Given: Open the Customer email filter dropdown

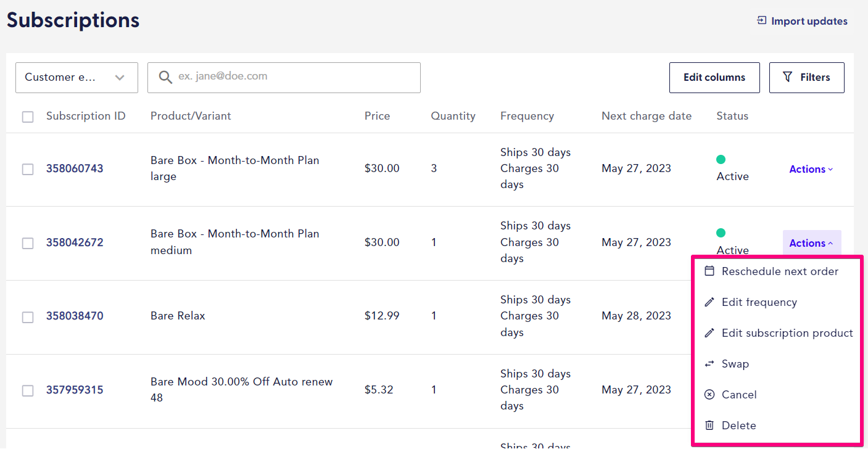Looking at the screenshot, I should click(76, 77).
